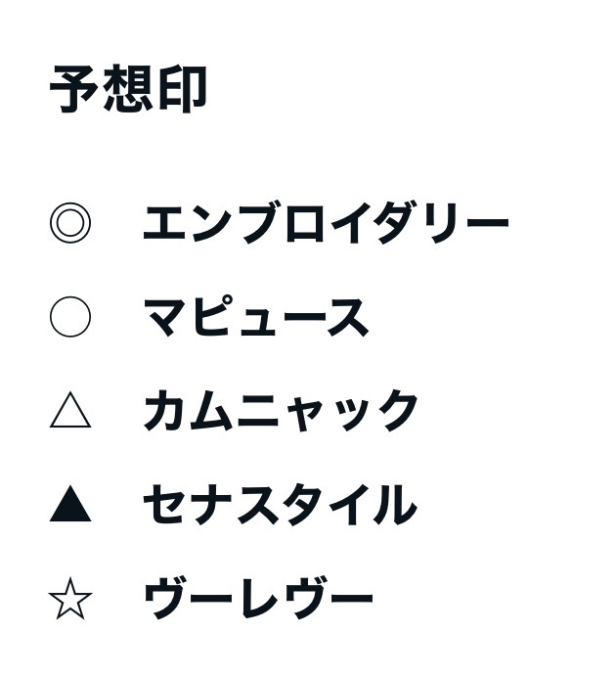
Task: Tap the symbol beside セナスタイル
Action: point(70,506)
